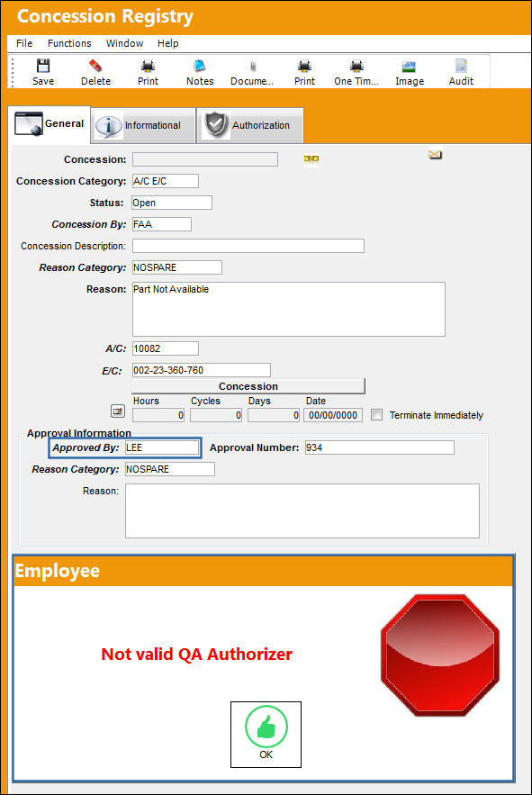The image size is (532, 795).
Task: Click the yellow icon beside Concession field
Action: tap(311, 159)
